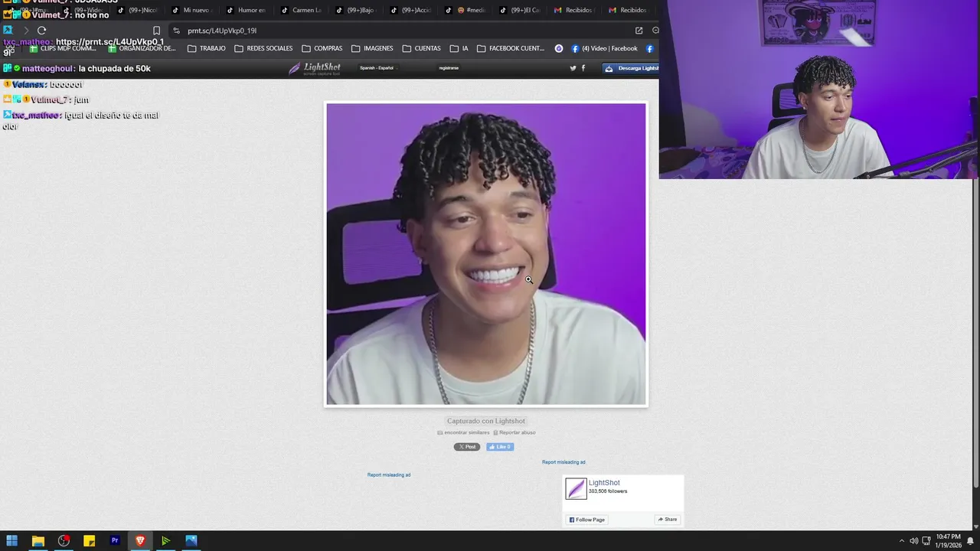Click the captured screenshot image
Viewport: 980px width, 551px height.
coord(485,254)
